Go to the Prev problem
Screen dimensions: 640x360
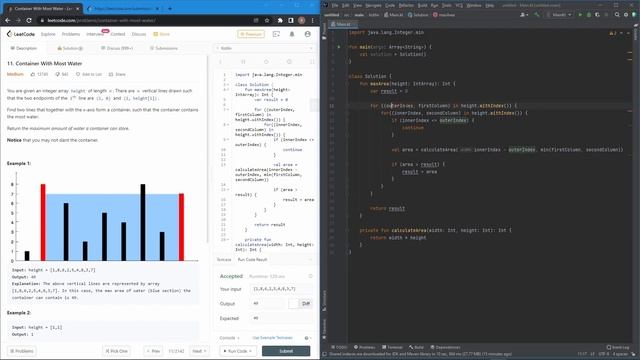(x=153, y=351)
